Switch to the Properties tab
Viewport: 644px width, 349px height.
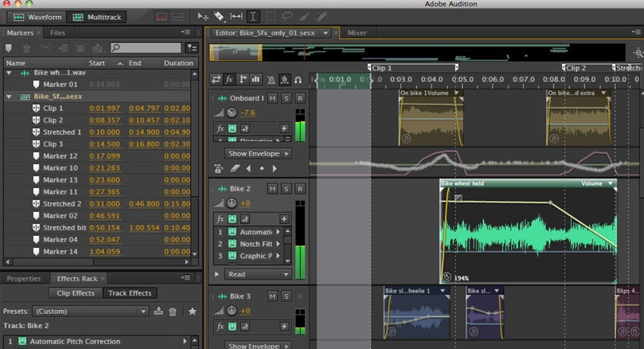click(x=24, y=279)
